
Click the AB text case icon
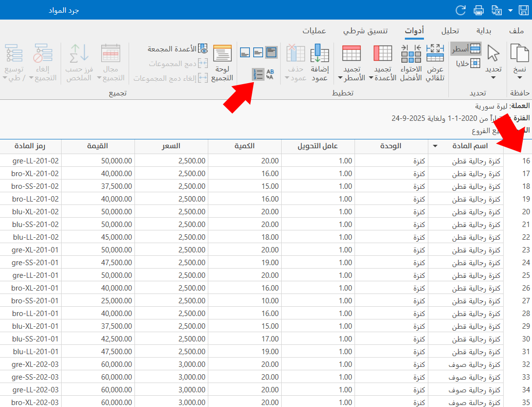(x=270, y=74)
